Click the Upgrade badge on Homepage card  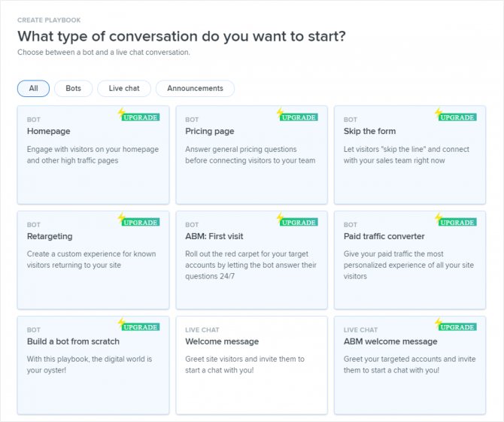tap(141, 117)
